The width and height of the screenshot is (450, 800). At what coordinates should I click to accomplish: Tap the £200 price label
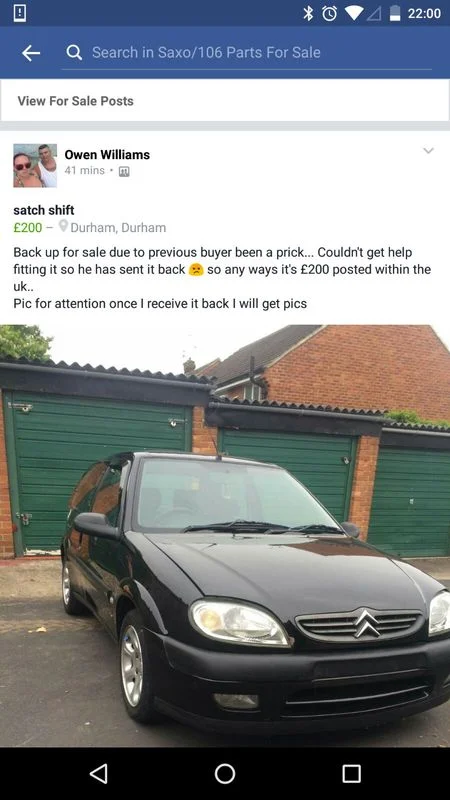tap(28, 228)
